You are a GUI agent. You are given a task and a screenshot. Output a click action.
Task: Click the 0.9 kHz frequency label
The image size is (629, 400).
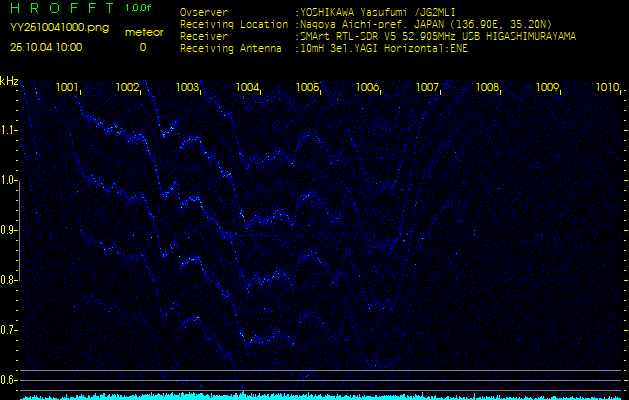click(x=9, y=230)
